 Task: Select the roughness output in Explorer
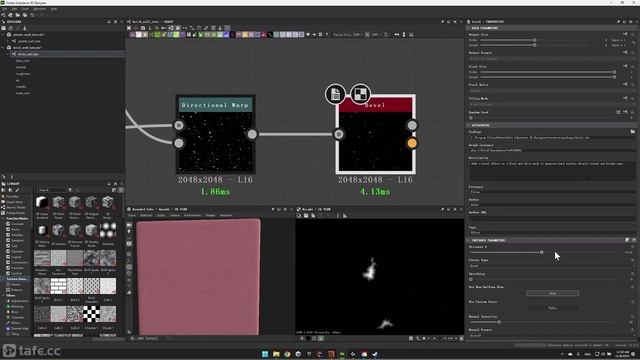pos(23,73)
